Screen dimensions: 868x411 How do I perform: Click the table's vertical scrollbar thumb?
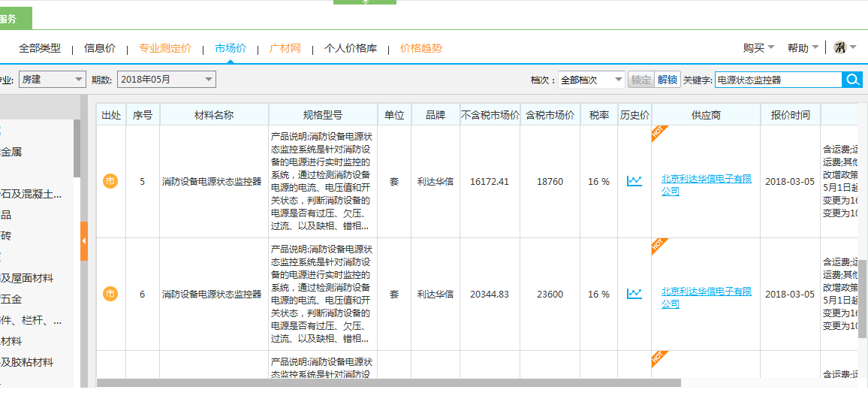coord(863,298)
